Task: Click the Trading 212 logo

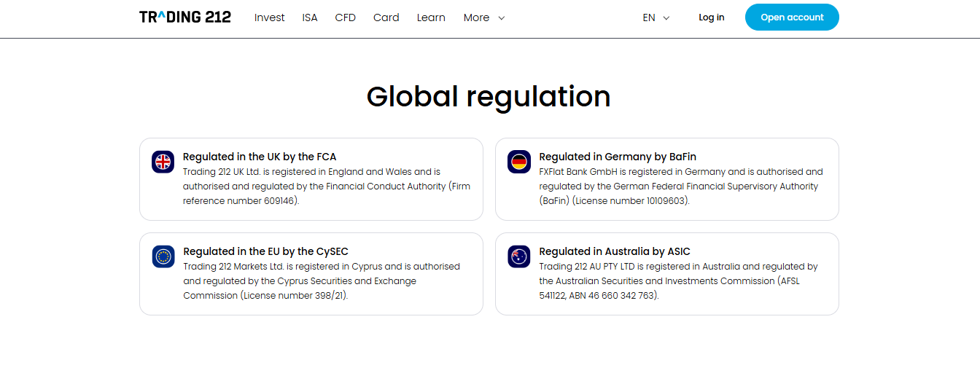Action: 184,17
